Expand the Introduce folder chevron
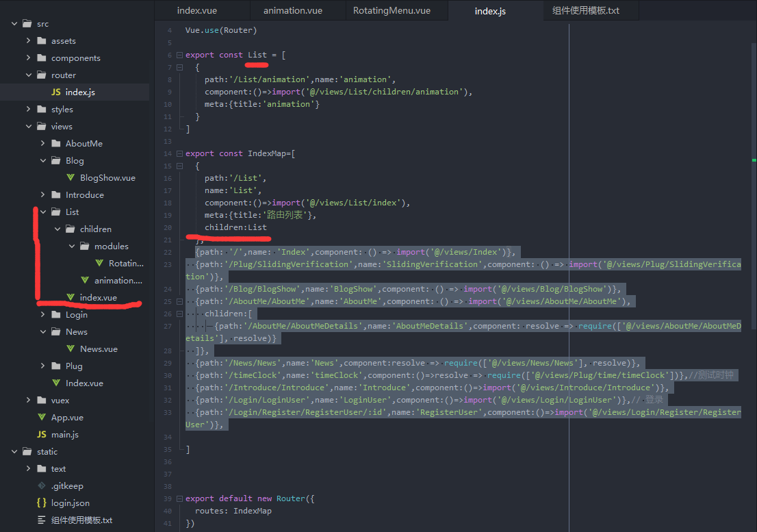The image size is (757, 532). [43, 194]
